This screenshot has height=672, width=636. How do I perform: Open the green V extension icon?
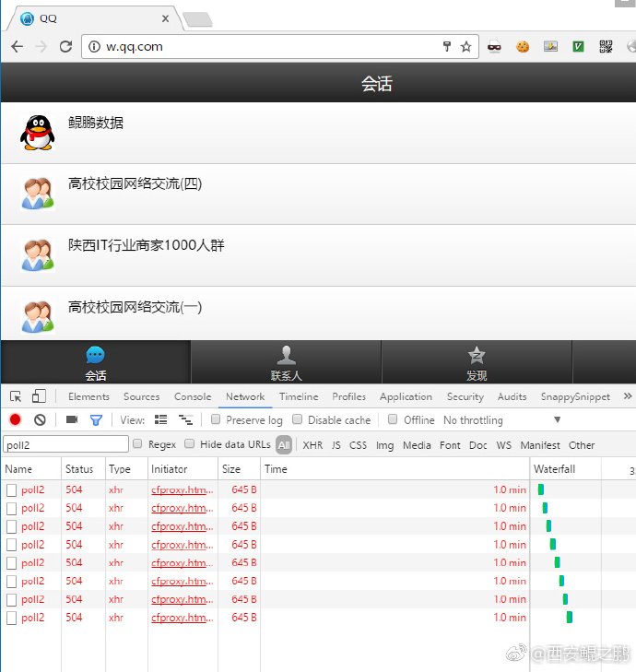pyautogui.click(x=578, y=46)
